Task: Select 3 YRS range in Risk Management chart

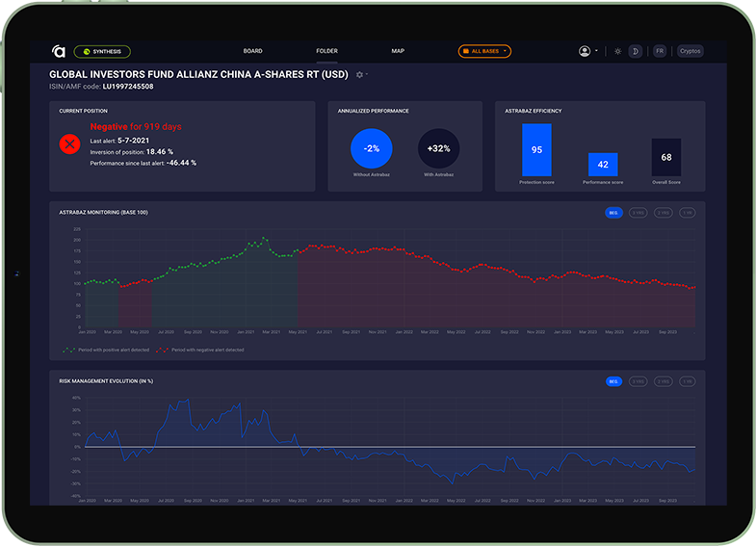Action: pos(638,381)
